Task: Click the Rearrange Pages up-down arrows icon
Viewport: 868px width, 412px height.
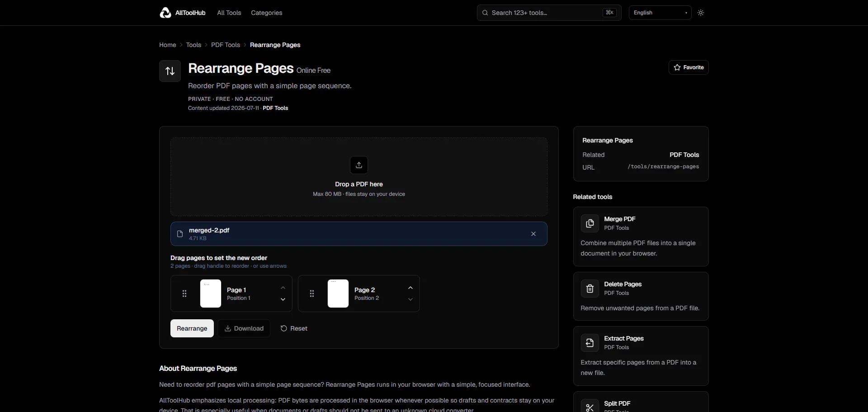Action: pos(170,71)
